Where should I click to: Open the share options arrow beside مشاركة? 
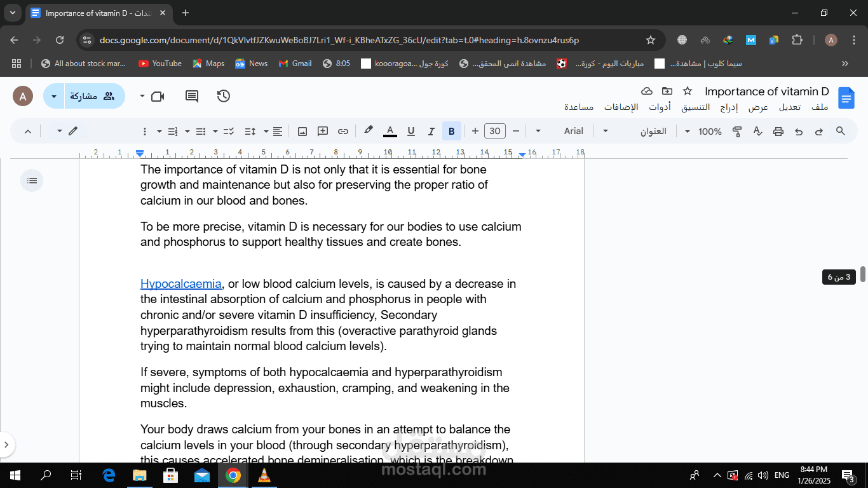(53, 97)
